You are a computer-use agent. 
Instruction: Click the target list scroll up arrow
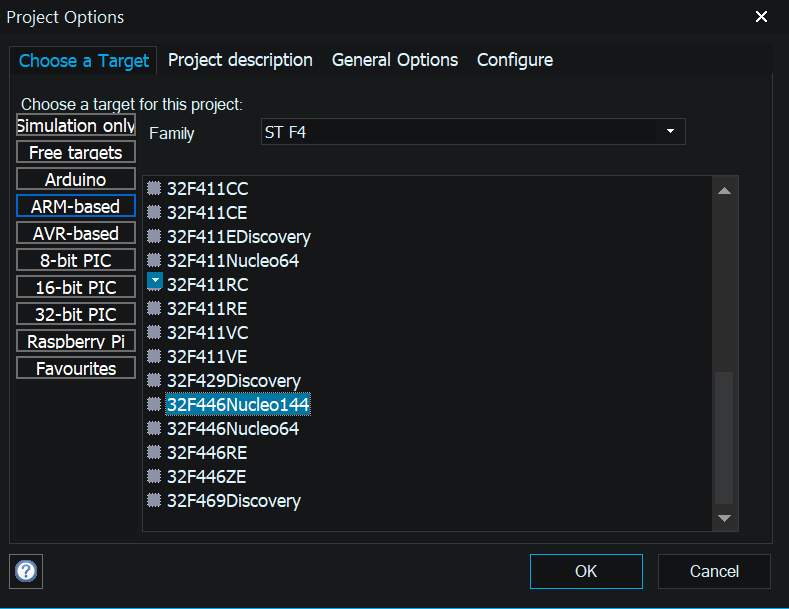tap(724, 190)
